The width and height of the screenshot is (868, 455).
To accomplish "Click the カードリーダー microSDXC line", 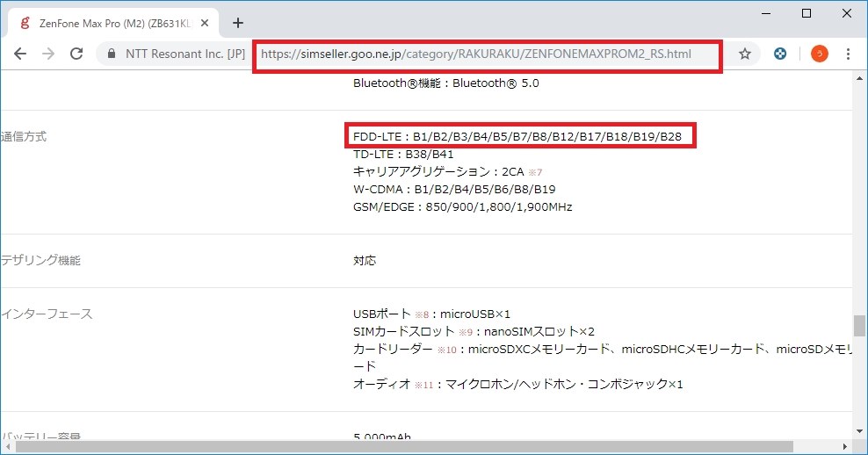I will [x=603, y=350].
